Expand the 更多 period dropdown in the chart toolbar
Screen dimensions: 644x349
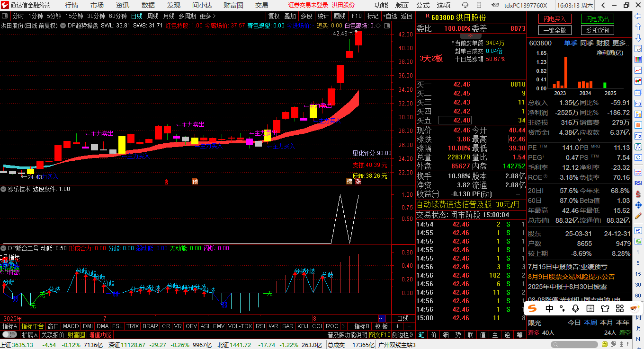tap(207, 16)
